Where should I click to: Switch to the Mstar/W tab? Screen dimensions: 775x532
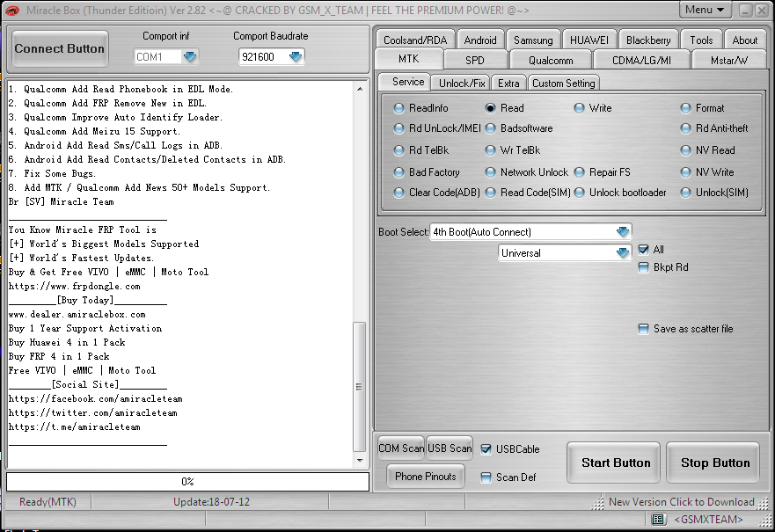729,61
